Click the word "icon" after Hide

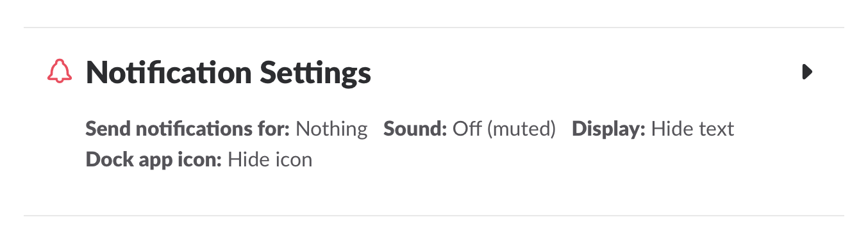(x=293, y=159)
